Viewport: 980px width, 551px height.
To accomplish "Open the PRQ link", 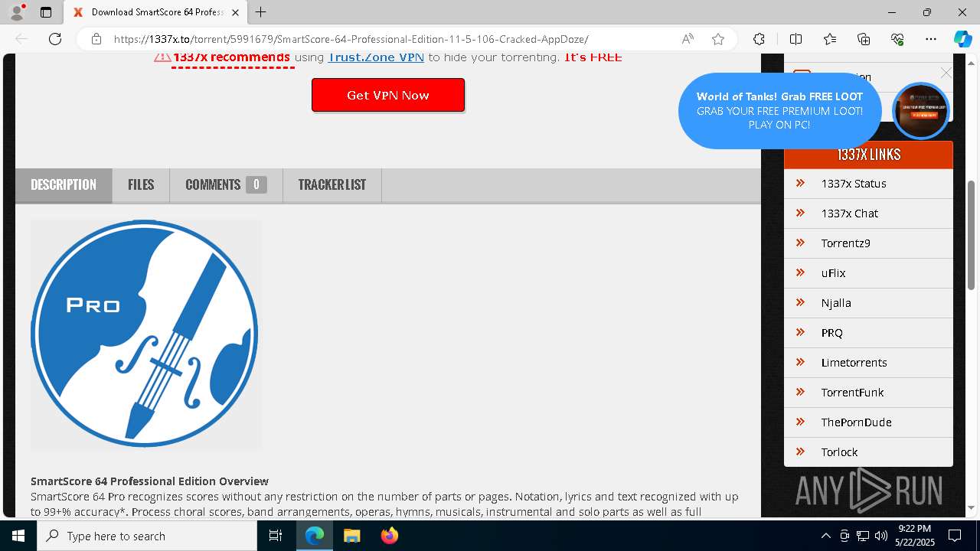I will pyautogui.click(x=832, y=333).
